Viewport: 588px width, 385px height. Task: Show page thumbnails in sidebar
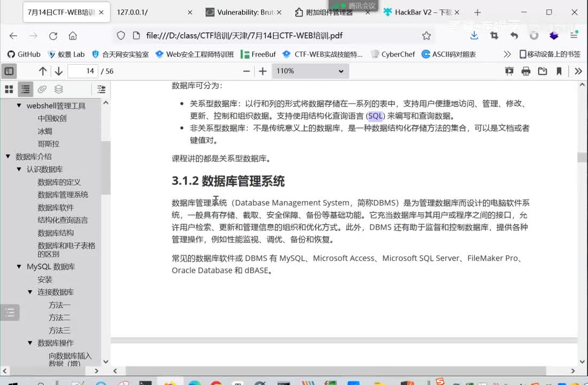click(x=9, y=89)
